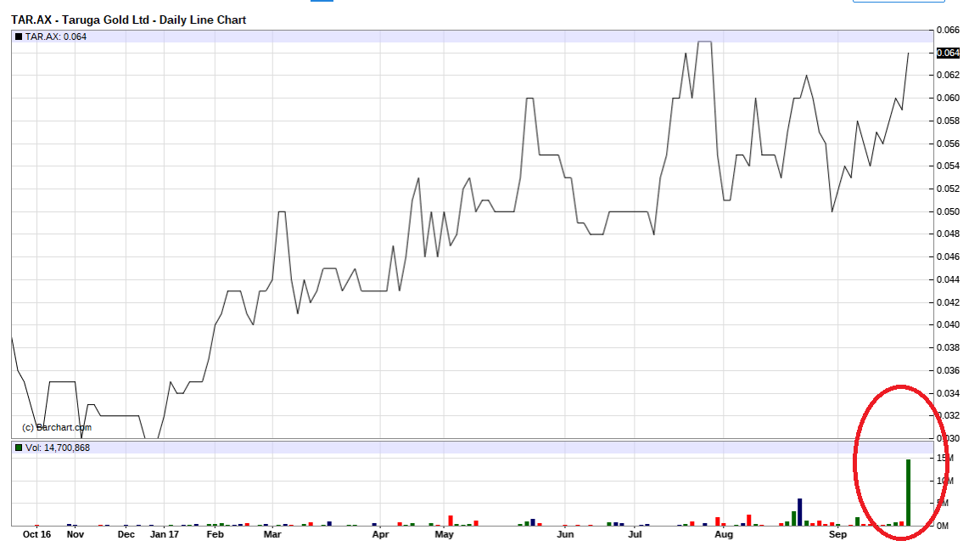980x552 pixels.
Task: Select the chart title 'TAR.AX - Taruga Gold Ltd'
Action: 80,20
